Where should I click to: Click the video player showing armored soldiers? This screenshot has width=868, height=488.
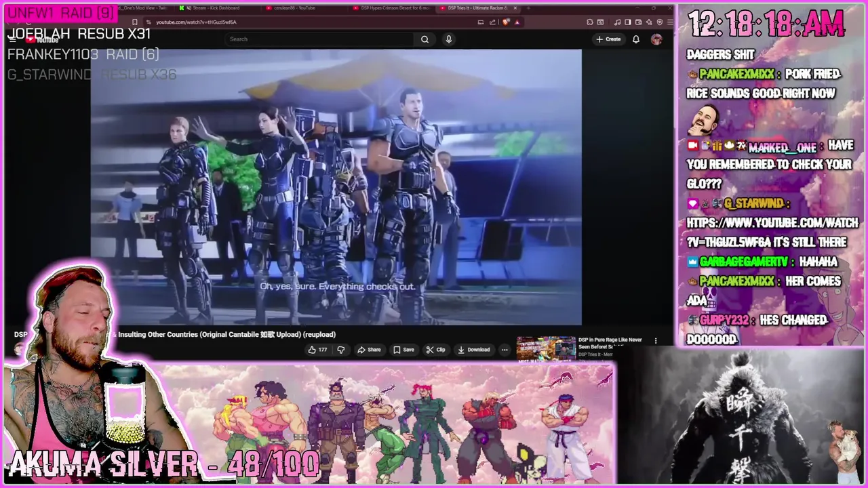336,186
